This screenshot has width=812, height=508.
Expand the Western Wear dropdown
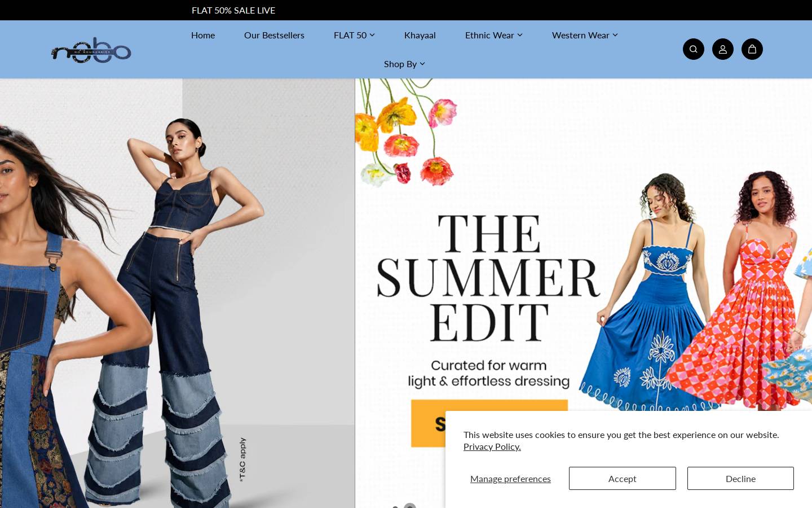[585, 35]
